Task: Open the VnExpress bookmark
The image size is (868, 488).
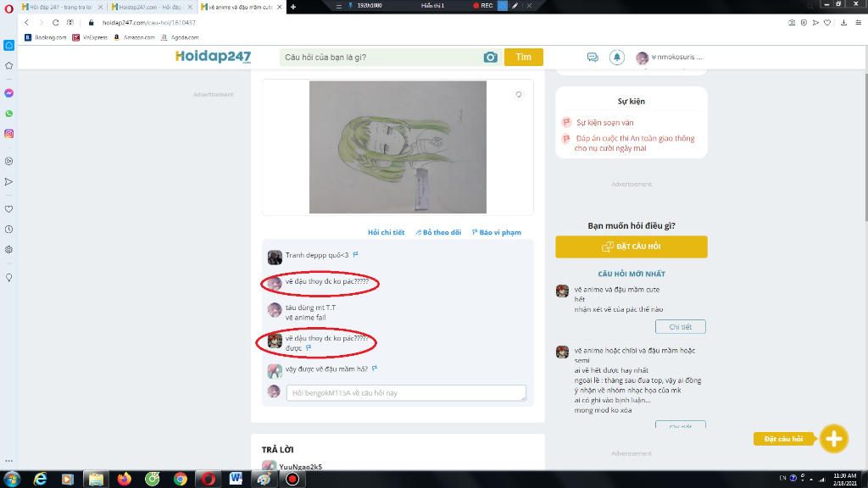Action: click(x=90, y=37)
